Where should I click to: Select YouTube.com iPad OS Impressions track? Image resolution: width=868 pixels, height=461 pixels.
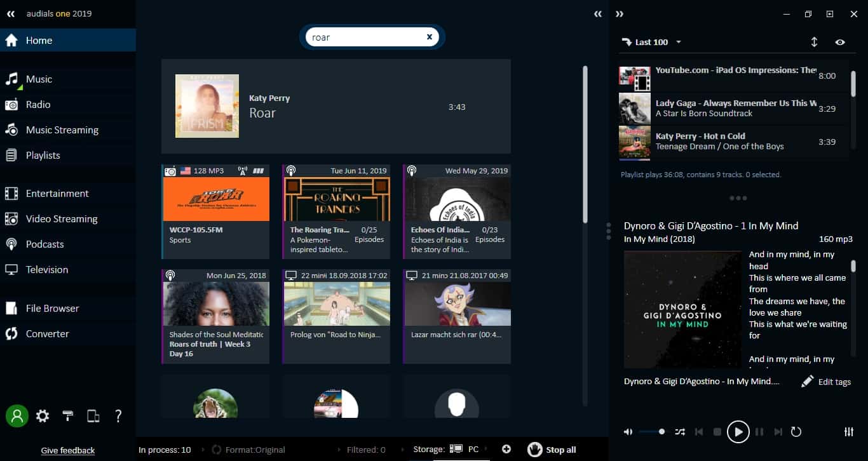733,76
